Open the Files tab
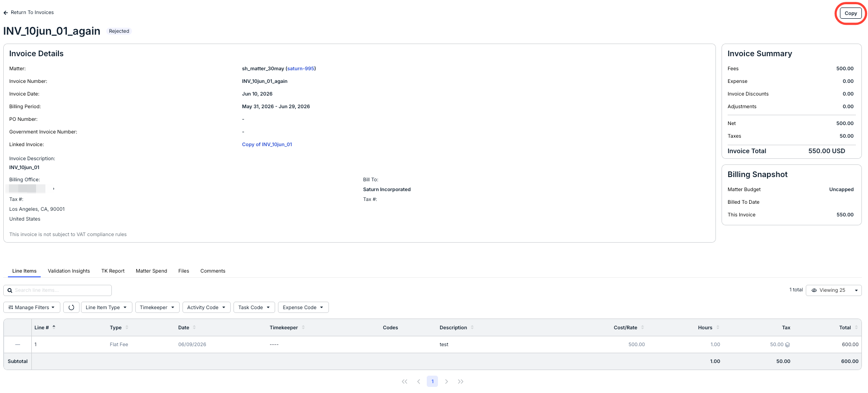The width and height of the screenshot is (868, 393). (183, 271)
